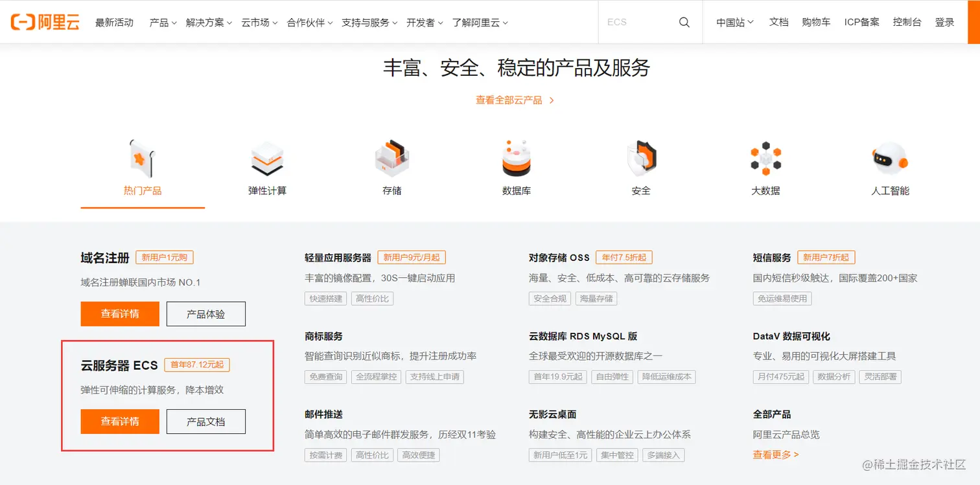Click the 海量存储 tag
The height and width of the screenshot is (485, 980).
coord(596,299)
